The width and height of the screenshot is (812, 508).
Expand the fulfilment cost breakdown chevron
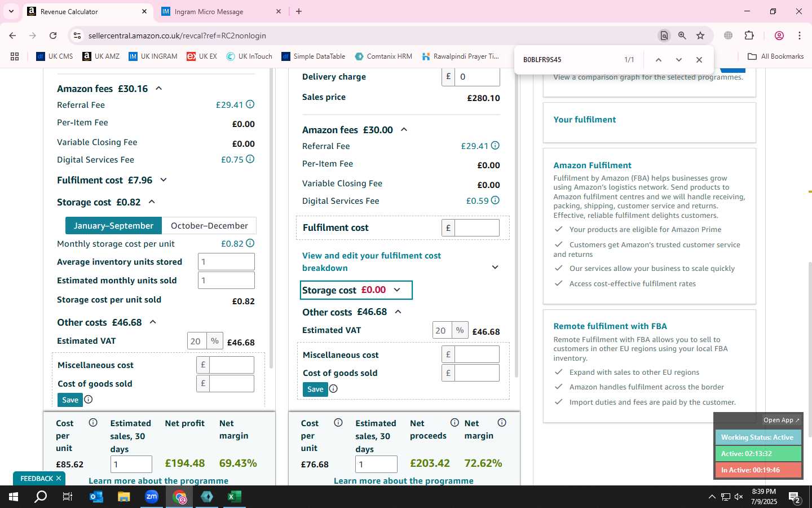495,267
